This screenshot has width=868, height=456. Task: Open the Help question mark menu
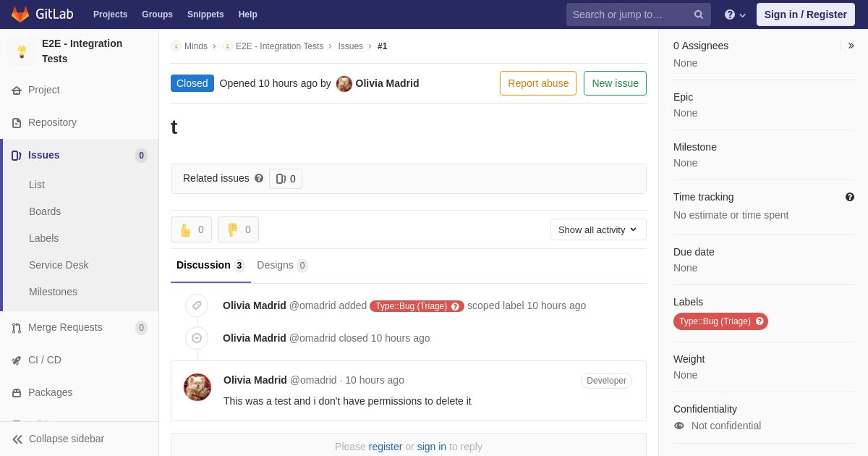point(735,14)
